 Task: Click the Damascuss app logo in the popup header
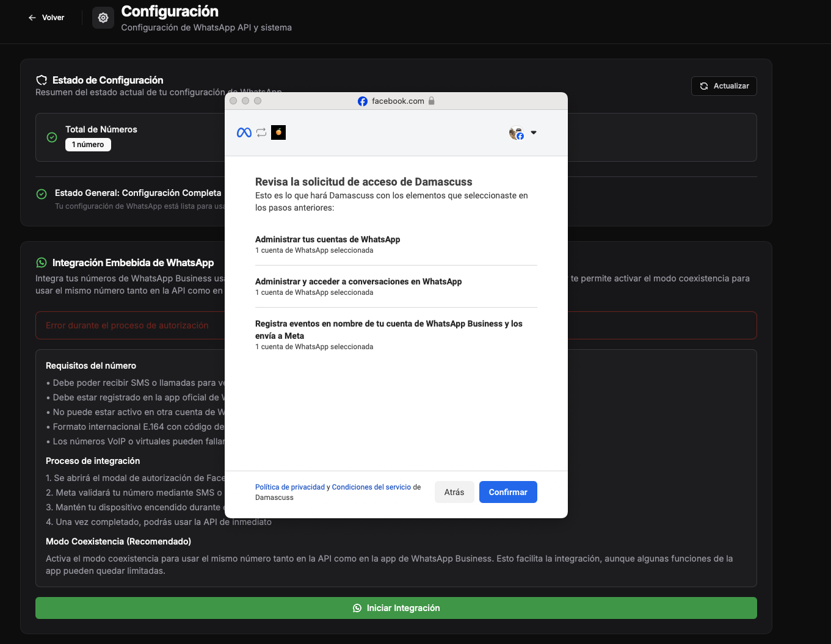(x=278, y=132)
